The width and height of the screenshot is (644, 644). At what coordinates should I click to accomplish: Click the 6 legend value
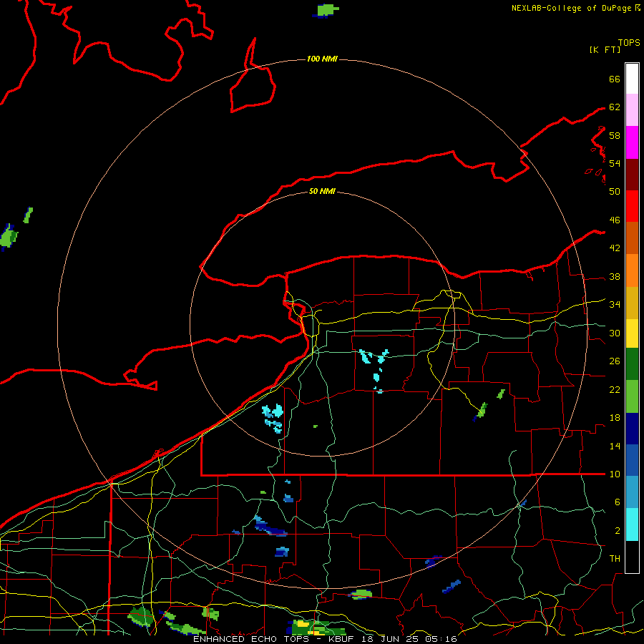click(x=617, y=502)
